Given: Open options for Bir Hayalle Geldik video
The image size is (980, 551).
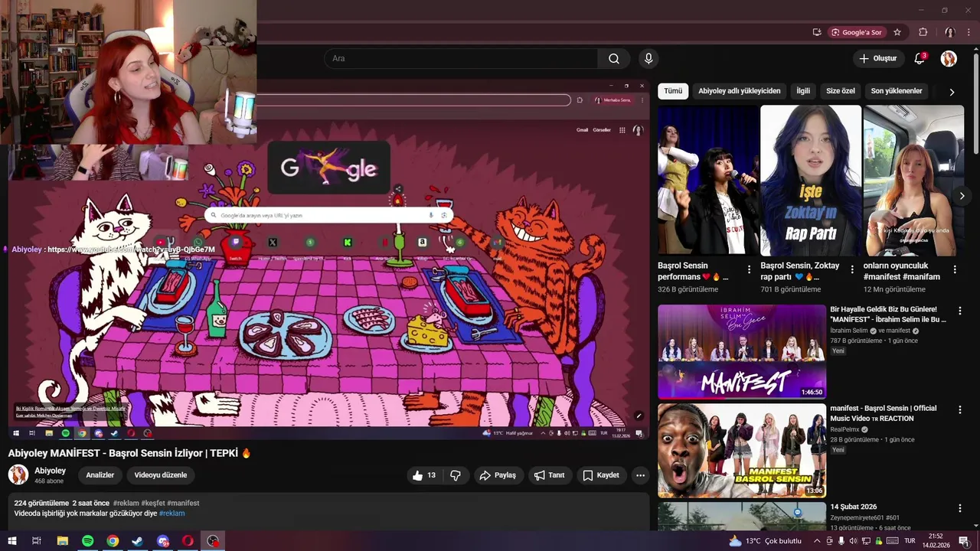Looking at the screenshot, I should [959, 312].
